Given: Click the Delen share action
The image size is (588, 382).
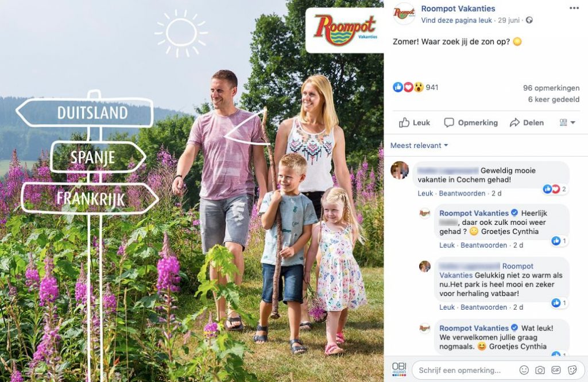Looking at the screenshot, I should point(527,123).
